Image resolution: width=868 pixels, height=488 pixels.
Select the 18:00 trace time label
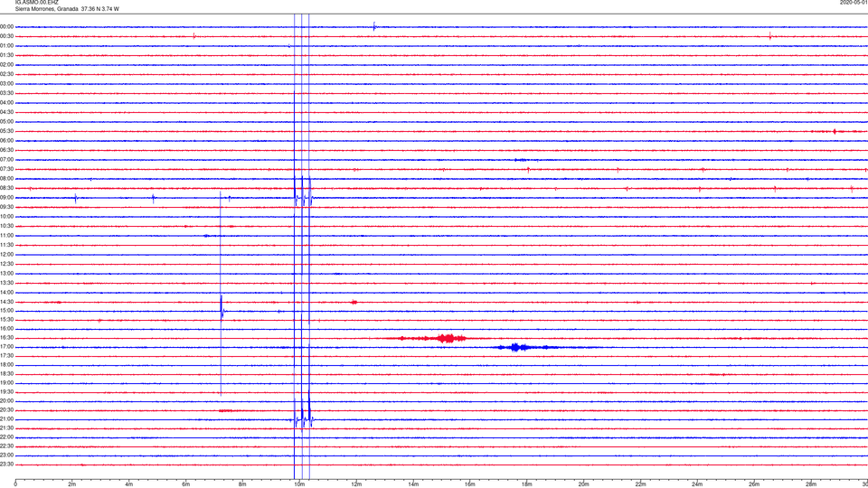[x=7, y=364]
